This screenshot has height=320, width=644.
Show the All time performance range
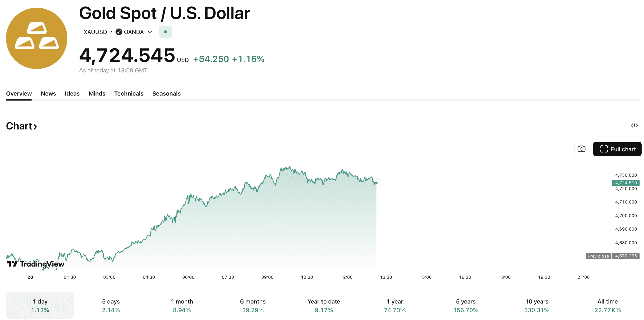pyautogui.click(x=607, y=305)
